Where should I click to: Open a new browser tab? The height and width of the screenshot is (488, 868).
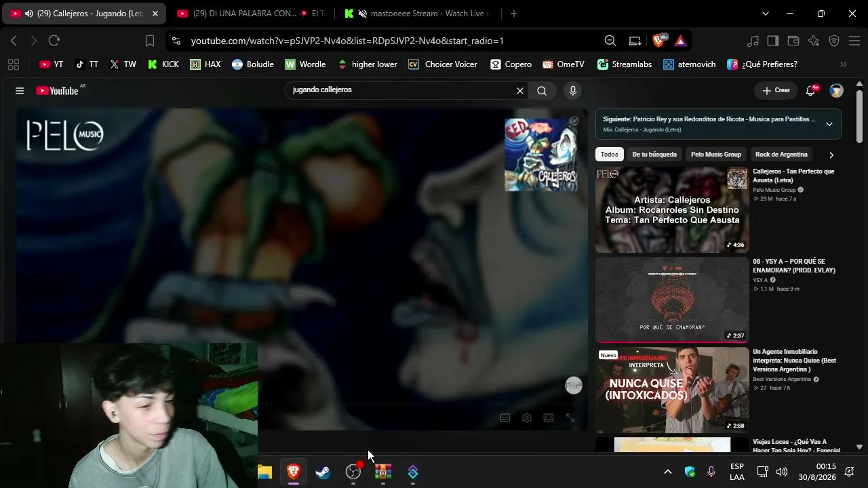pyautogui.click(x=514, y=14)
